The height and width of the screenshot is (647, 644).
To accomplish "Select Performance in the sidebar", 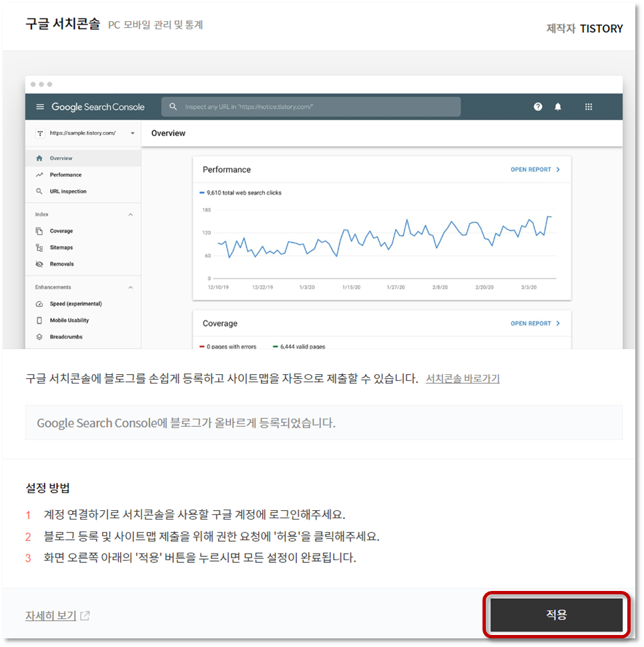I will click(83, 175).
